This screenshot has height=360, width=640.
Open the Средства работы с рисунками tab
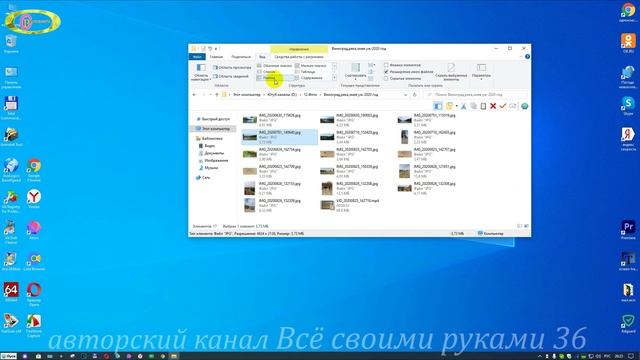point(299,57)
